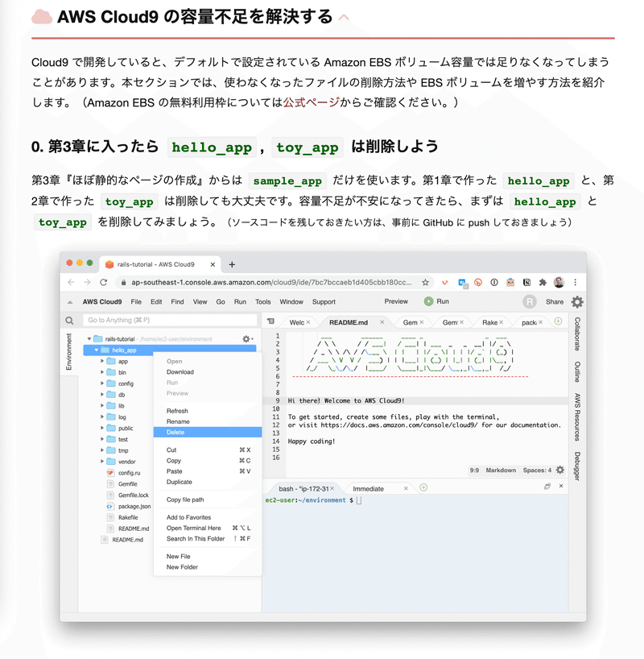Open the Cloud9 preferences gear icon

[577, 302]
